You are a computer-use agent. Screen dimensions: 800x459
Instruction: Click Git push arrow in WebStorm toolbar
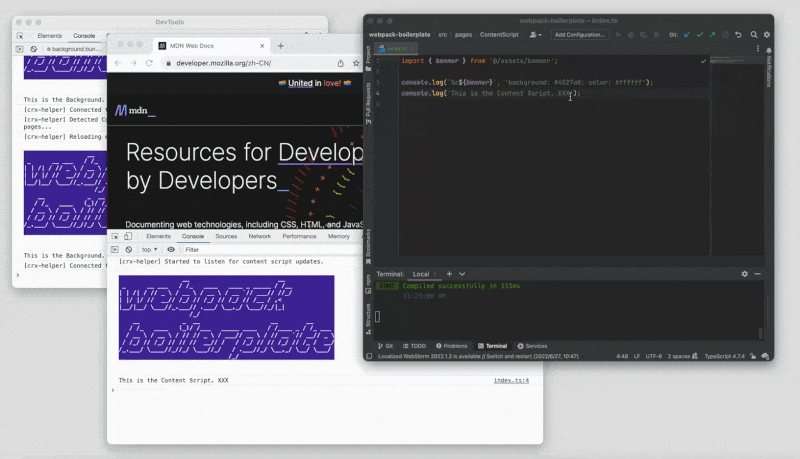pyautogui.click(x=712, y=35)
